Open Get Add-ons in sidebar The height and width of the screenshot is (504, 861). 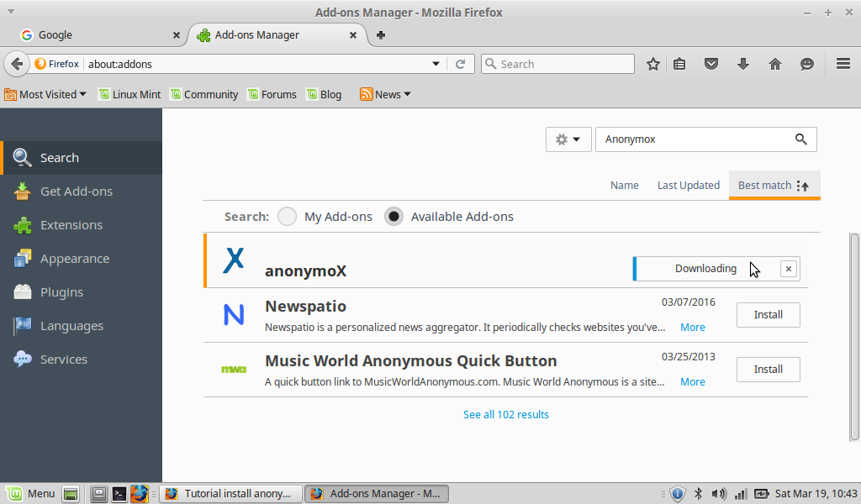tap(82, 192)
